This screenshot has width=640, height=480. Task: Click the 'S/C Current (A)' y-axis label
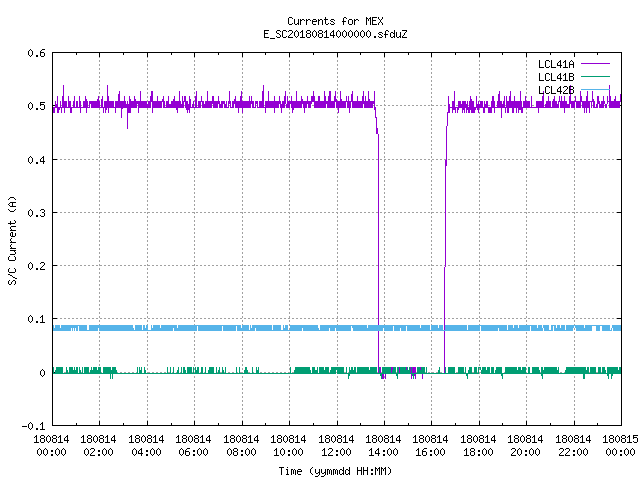(x=13, y=241)
